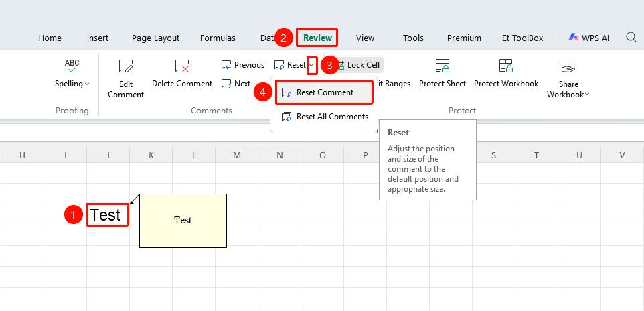Click the search magnifier icon
Image resolution: width=644 pixels, height=311 pixels.
(x=631, y=38)
